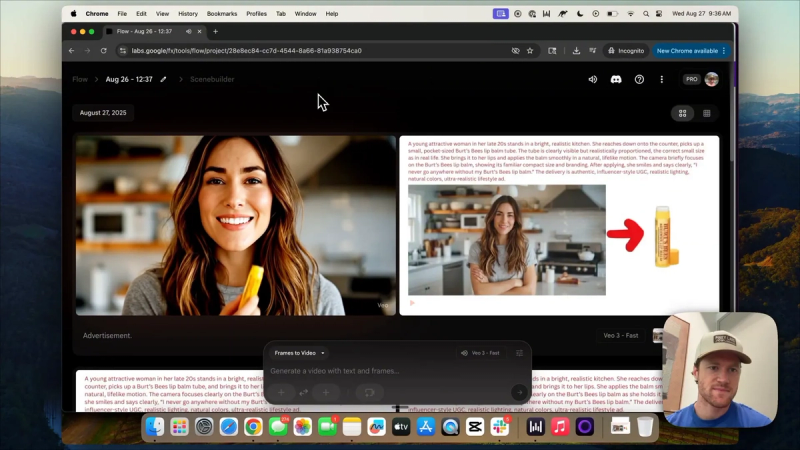Add the first frame with the plus button
Viewport: 800px width, 450px height.
pyautogui.click(x=281, y=392)
